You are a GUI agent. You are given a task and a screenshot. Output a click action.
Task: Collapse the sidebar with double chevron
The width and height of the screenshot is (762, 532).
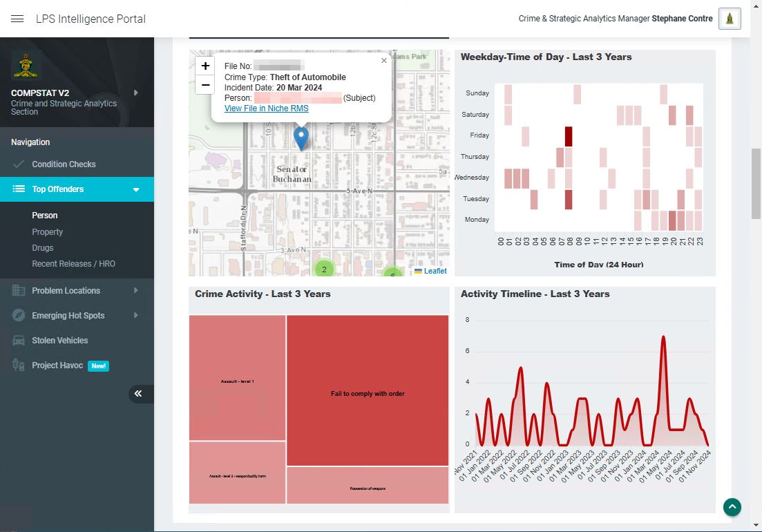click(138, 394)
